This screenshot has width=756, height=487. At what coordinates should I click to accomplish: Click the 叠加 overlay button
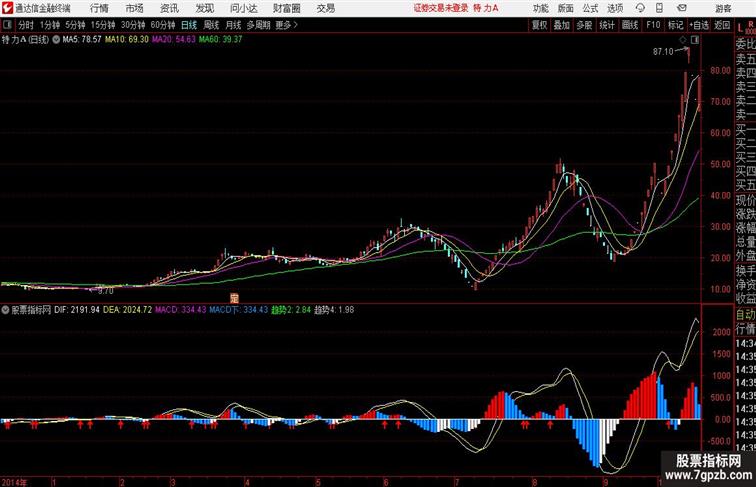[562, 25]
